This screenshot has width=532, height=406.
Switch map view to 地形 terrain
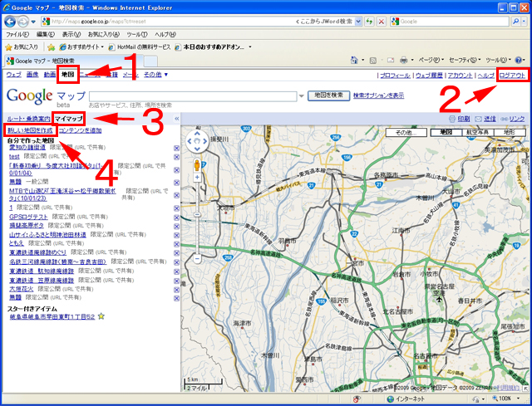510,132
